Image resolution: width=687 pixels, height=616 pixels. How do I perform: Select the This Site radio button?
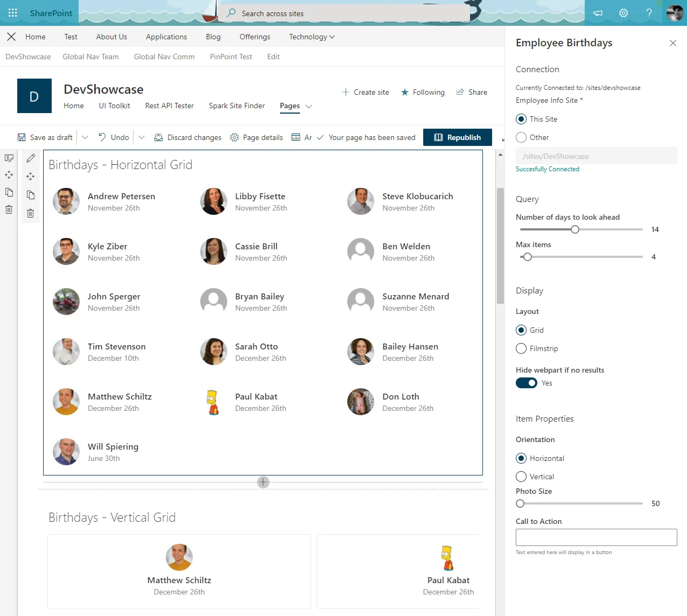click(521, 119)
